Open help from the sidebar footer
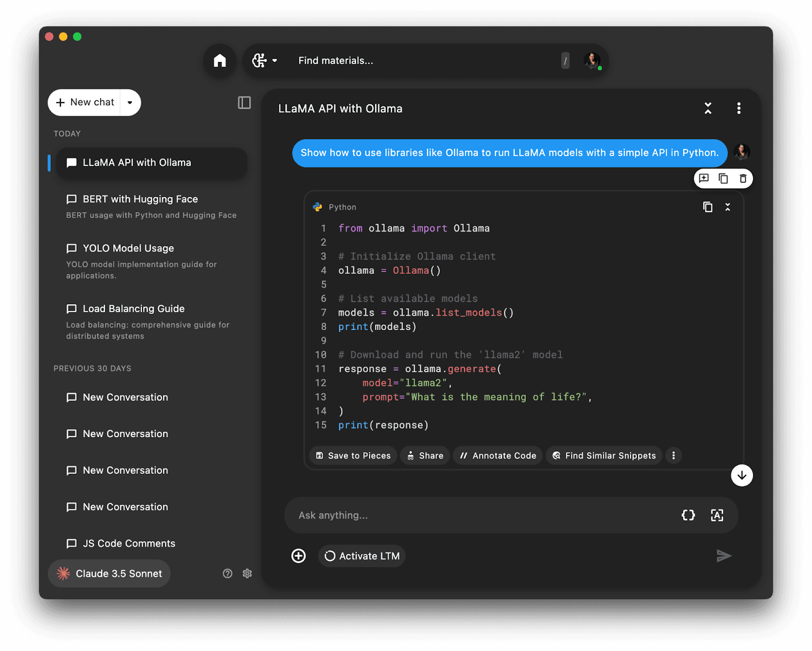Image resolution: width=812 pixels, height=651 pixels. click(x=227, y=574)
